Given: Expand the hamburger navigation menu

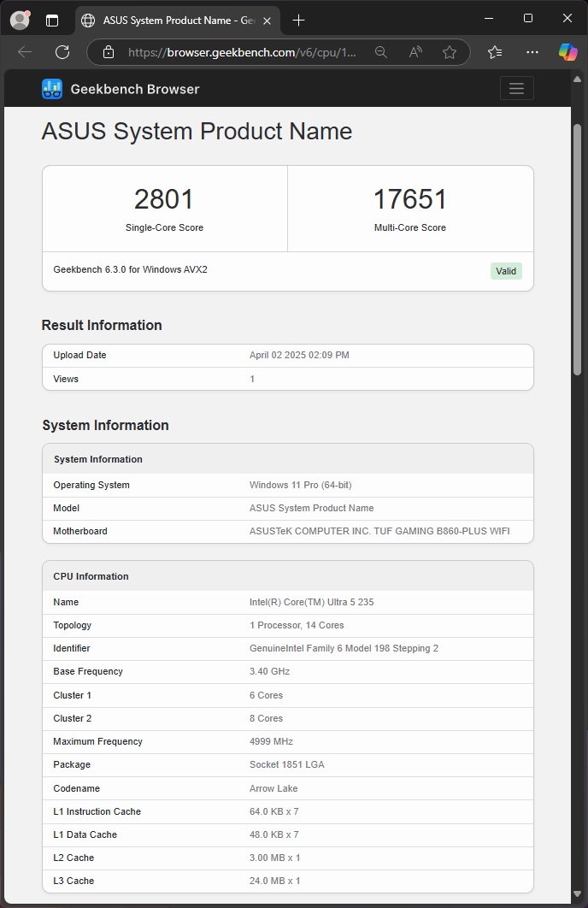Looking at the screenshot, I should (517, 89).
